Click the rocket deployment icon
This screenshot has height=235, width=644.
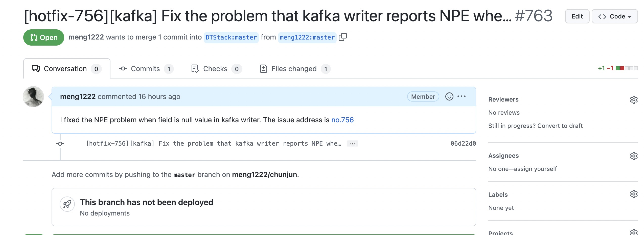[67, 204]
